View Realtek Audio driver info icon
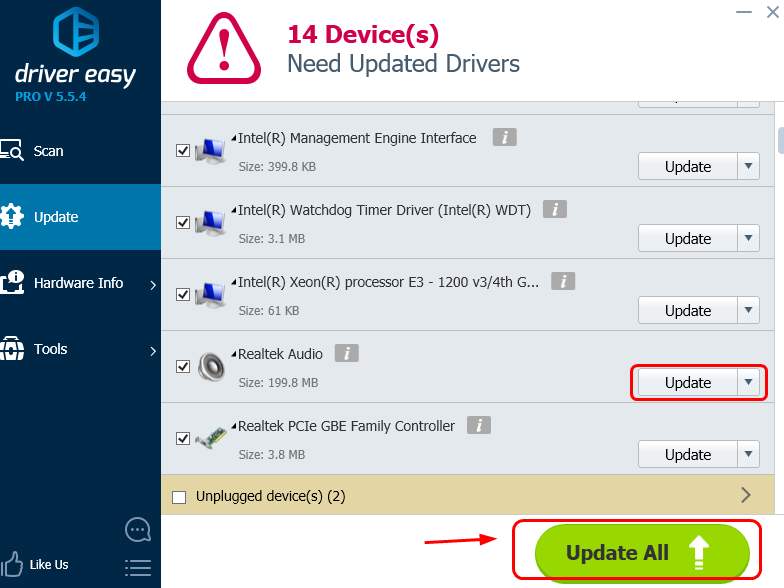Screen dimensions: 784x588 [x=346, y=353]
